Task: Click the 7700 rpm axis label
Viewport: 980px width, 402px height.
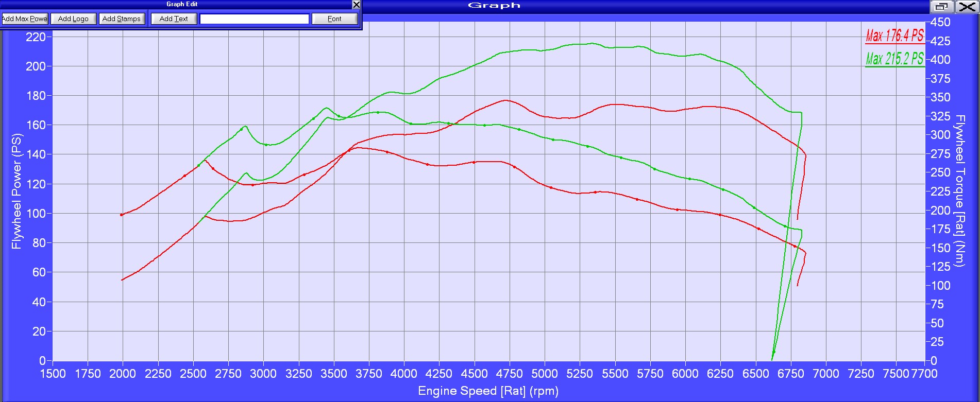Action: (924, 374)
